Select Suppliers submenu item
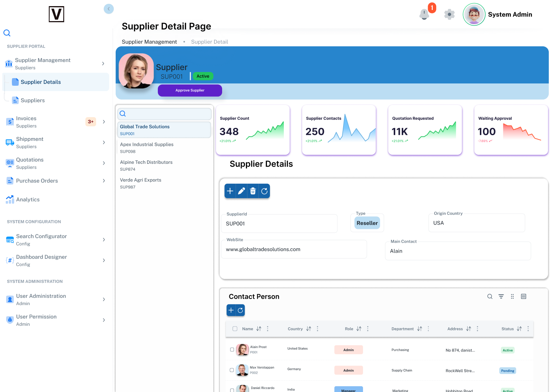Screen dimensions: 553x392 pyautogui.click(x=33, y=100)
